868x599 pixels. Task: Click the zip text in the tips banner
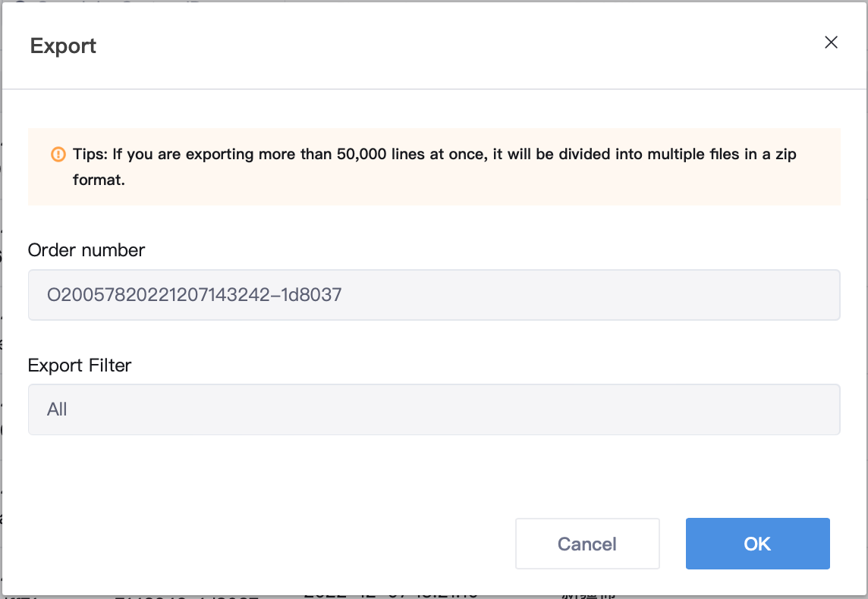pyautogui.click(x=785, y=155)
